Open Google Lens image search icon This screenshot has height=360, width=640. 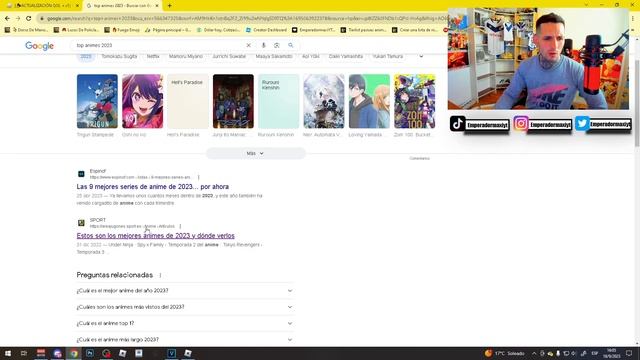[276, 45]
